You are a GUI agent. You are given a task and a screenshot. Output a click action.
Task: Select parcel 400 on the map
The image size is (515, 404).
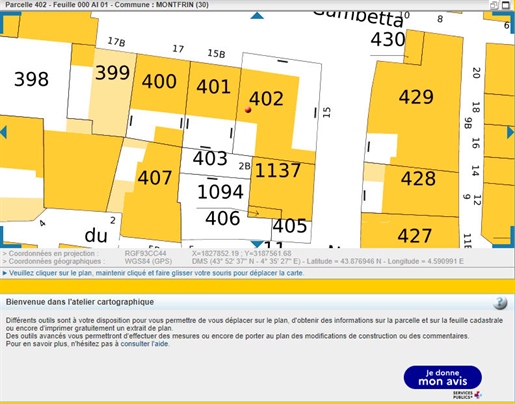pyautogui.click(x=159, y=81)
